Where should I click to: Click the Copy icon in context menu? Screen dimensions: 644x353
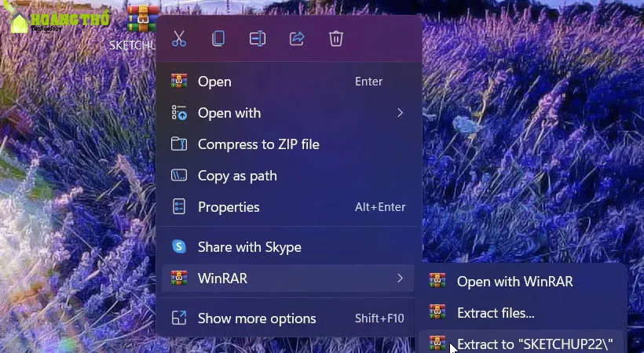(x=218, y=38)
